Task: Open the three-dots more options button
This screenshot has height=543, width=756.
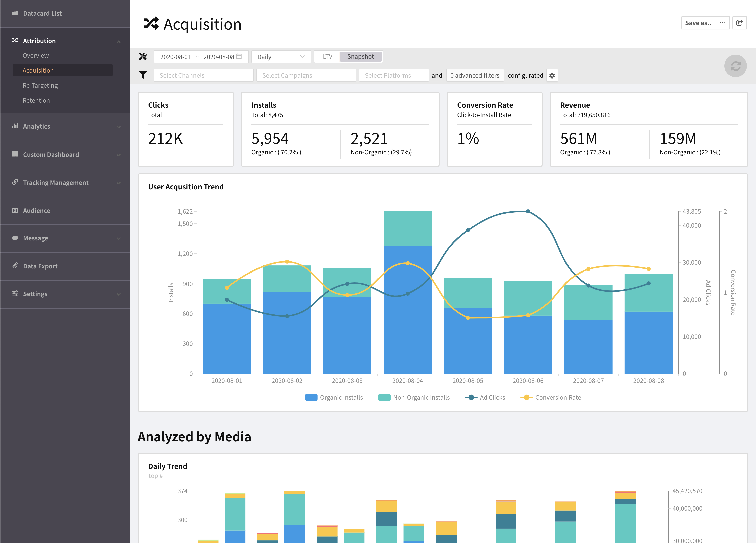Action: (x=722, y=23)
